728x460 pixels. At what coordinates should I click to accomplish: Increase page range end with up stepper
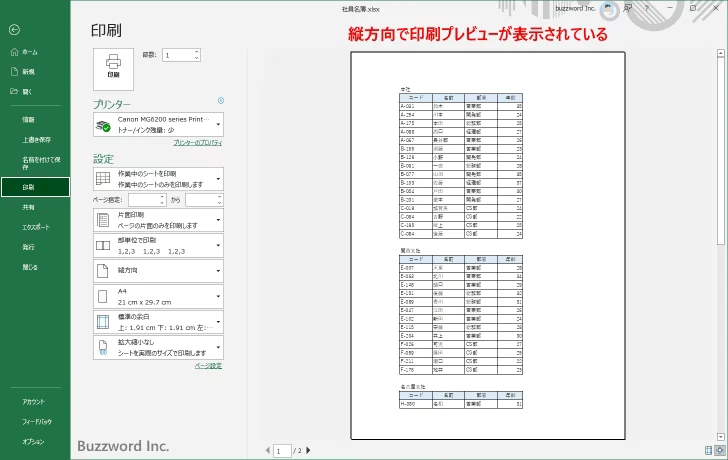pyautogui.click(x=219, y=197)
